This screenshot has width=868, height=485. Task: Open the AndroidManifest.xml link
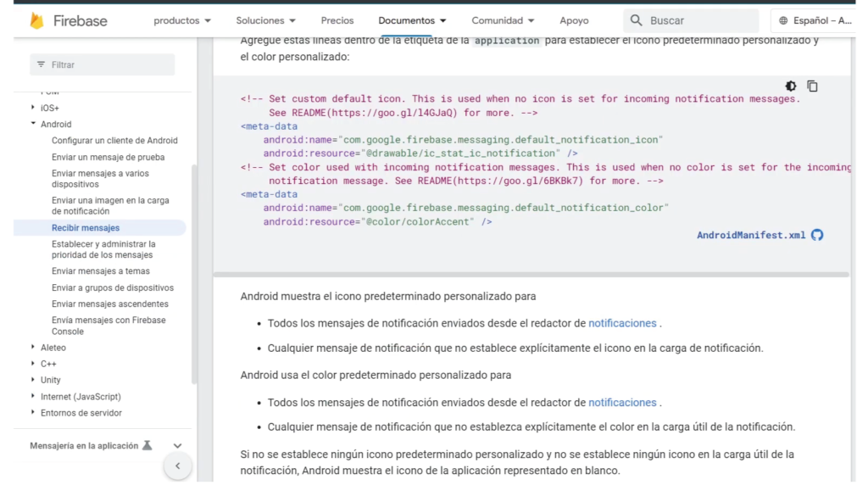pyautogui.click(x=750, y=235)
